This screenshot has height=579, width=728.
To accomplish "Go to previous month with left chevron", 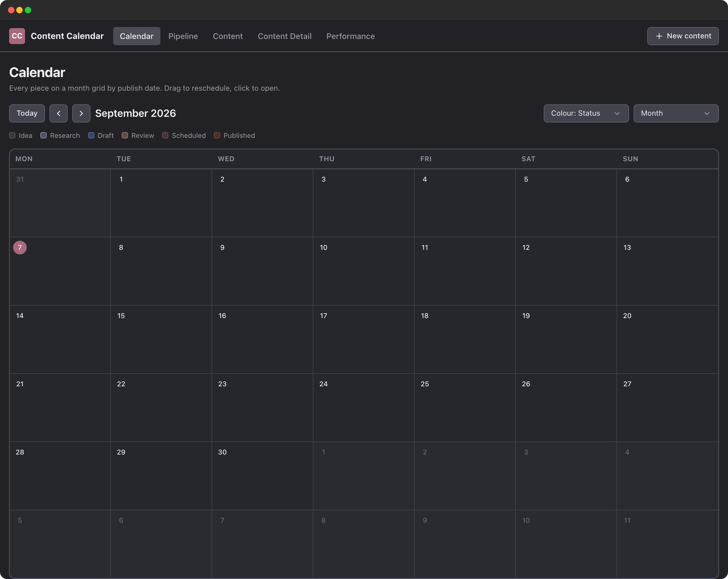I will click(x=58, y=113).
